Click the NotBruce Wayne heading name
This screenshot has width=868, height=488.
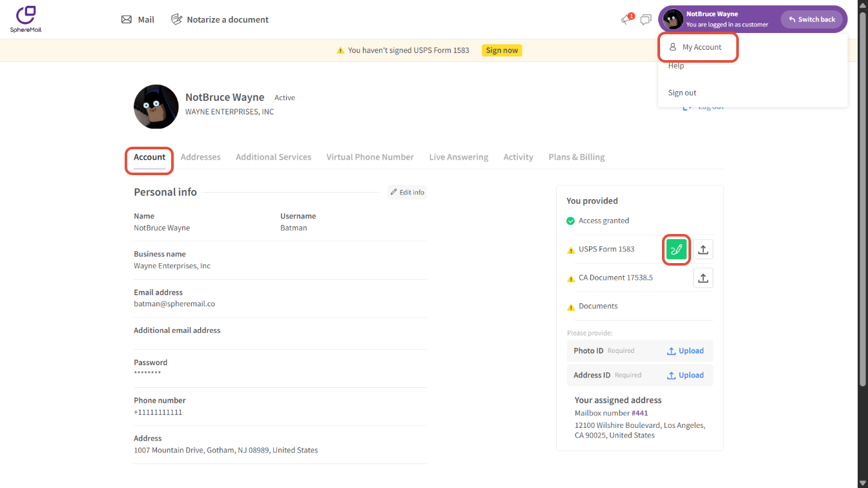click(x=225, y=97)
